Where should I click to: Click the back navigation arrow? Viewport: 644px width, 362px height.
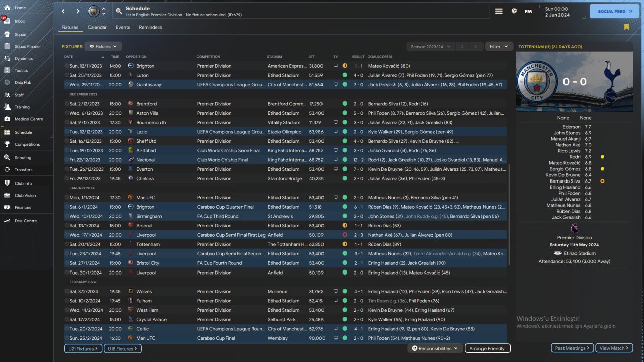pos(63,11)
